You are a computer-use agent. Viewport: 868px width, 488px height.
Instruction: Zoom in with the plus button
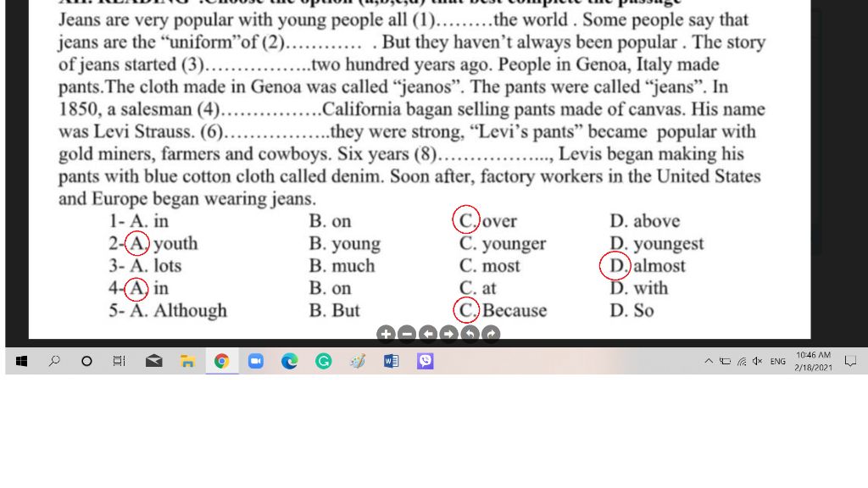386,334
